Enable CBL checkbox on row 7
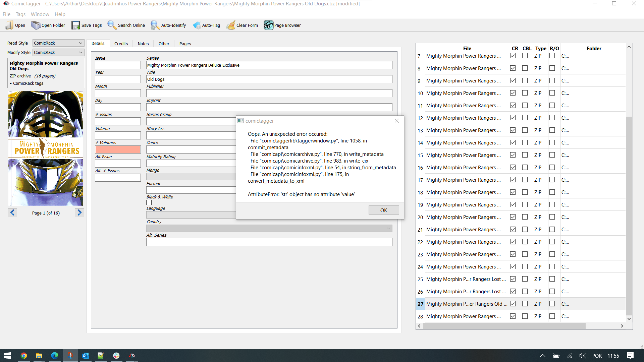This screenshot has height=362, width=644. tap(525, 56)
